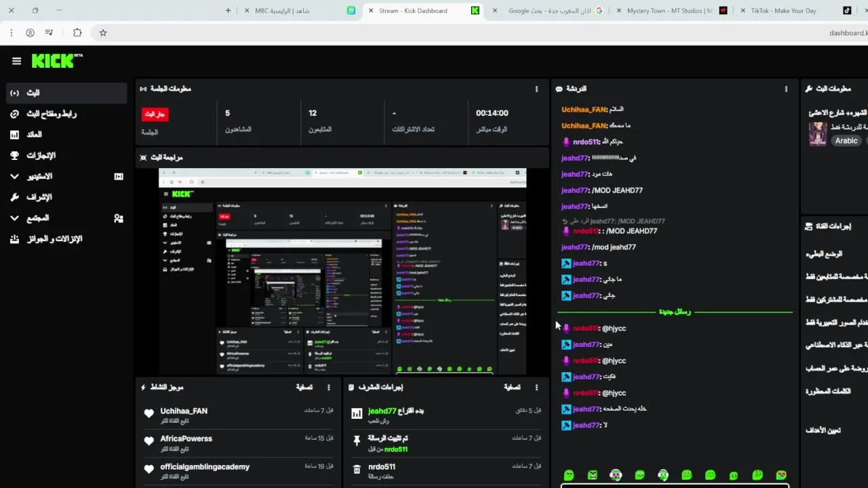Click moderator badge on the jeahd77 لا message
This screenshot has width=868, height=488.
pos(566,425)
